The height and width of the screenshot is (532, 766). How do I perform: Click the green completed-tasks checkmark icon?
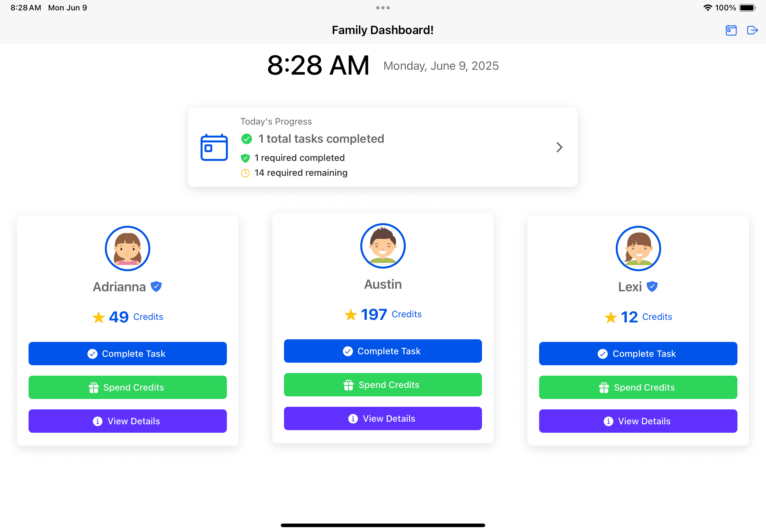click(x=246, y=139)
